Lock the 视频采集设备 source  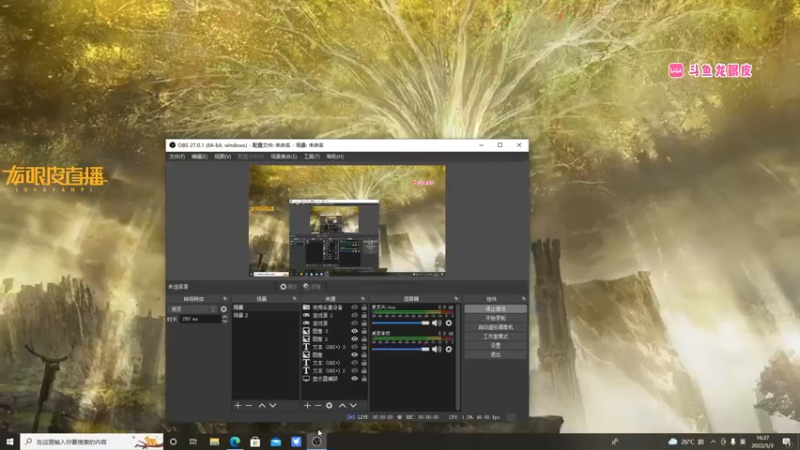click(x=364, y=308)
